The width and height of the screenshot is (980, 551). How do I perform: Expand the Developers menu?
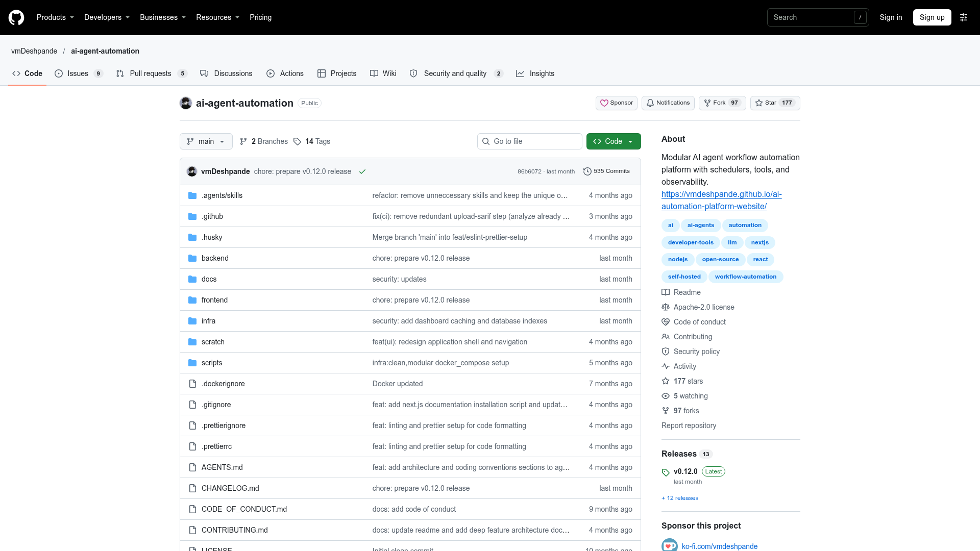tap(107, 17)
